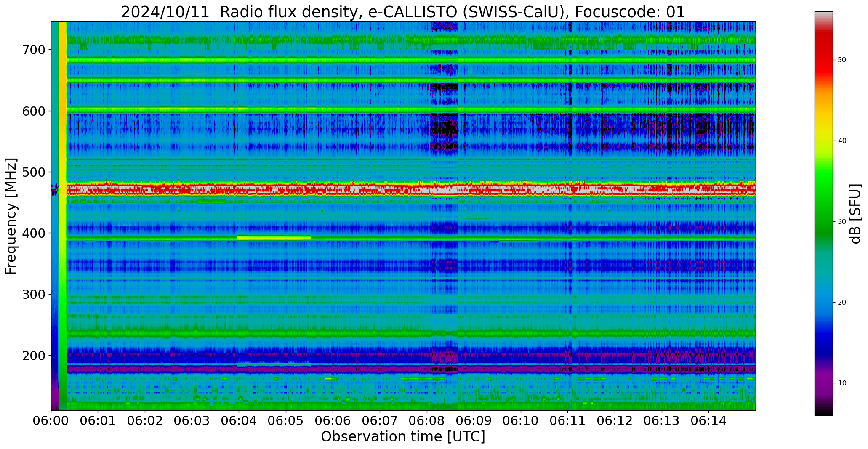This screenshot has height=449, width=868.
Task: Click the colorbar tick label 50
Action: tap(842, 60)
